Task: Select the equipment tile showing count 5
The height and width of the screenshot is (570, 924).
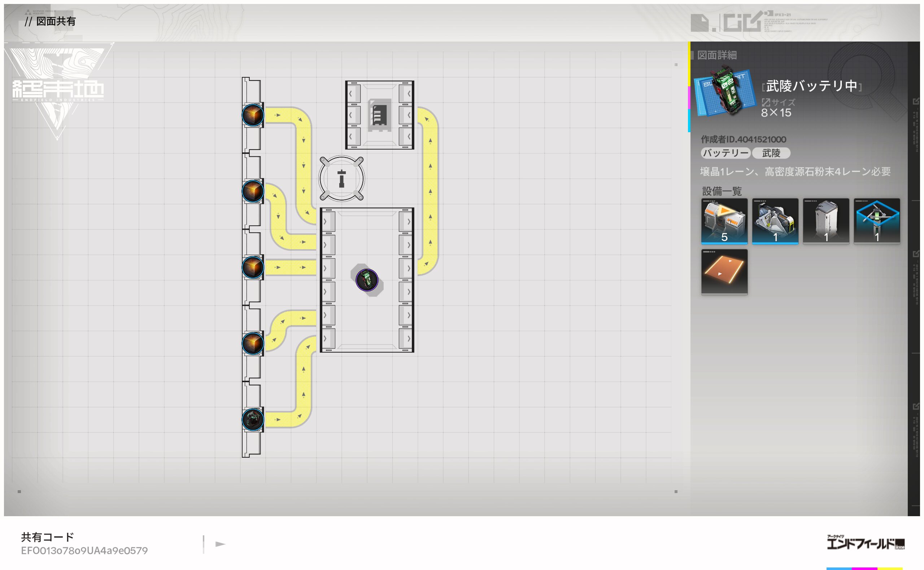Action: pos(724,221)
